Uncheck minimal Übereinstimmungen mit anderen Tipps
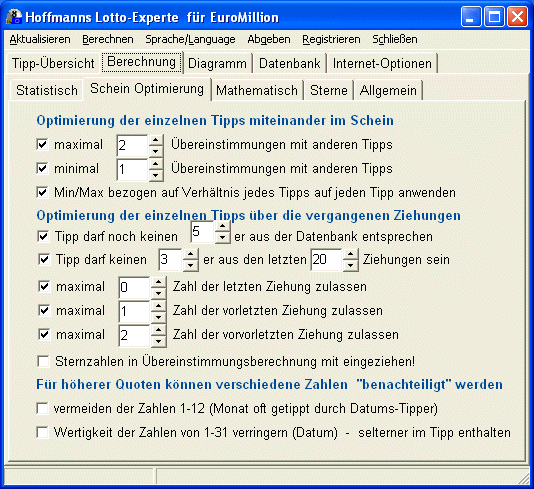534x489 pixels. [x=42, y=168]
